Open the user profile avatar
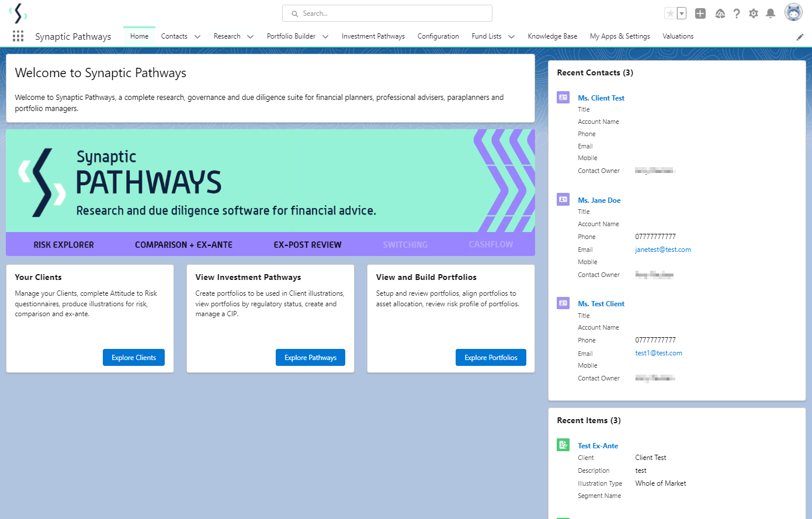812x519 pixels. coord(793,12)
